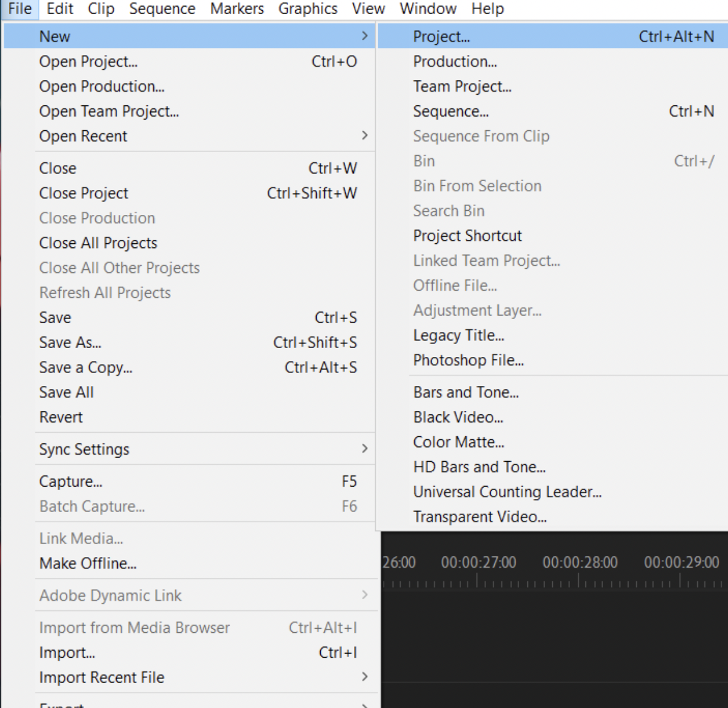
Task: Click Linked Team Project entry
Action: pyautogui.click(x=553, y=260)
